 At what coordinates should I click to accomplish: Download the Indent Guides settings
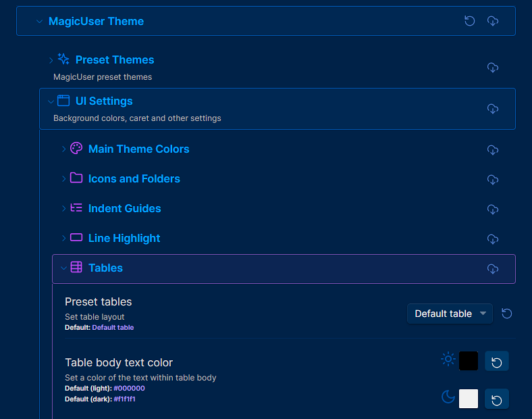[493, 209]
